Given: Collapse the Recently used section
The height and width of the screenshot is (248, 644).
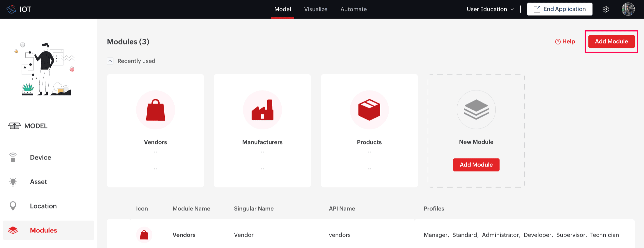Looking at the screenshot, I should point(110,61).
